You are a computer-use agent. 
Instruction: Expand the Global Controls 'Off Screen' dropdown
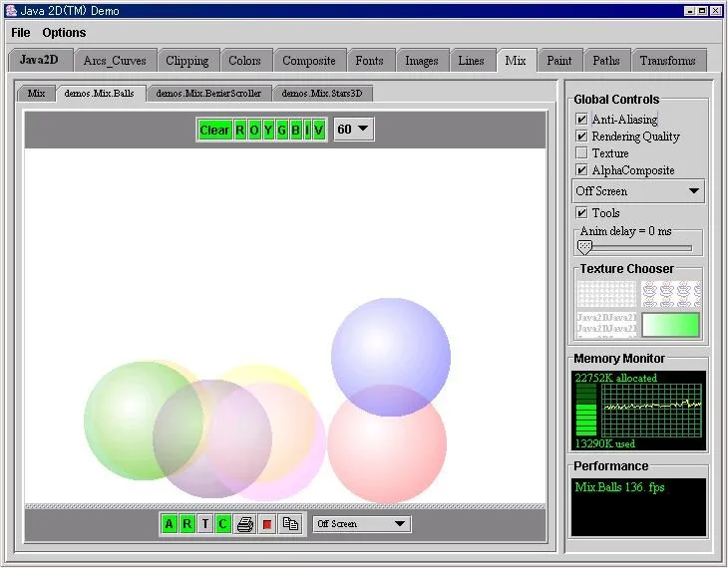pyautogui.click(x=638, y=191)
